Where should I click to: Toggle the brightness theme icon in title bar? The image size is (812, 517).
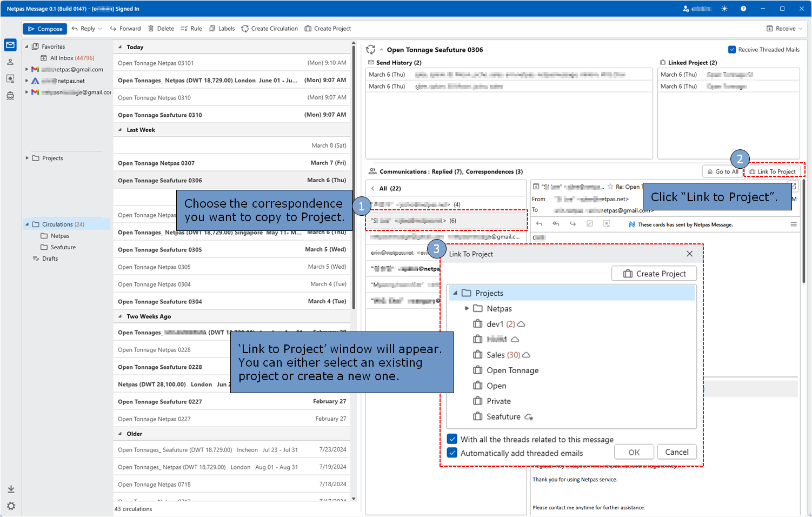pos(724,9)
